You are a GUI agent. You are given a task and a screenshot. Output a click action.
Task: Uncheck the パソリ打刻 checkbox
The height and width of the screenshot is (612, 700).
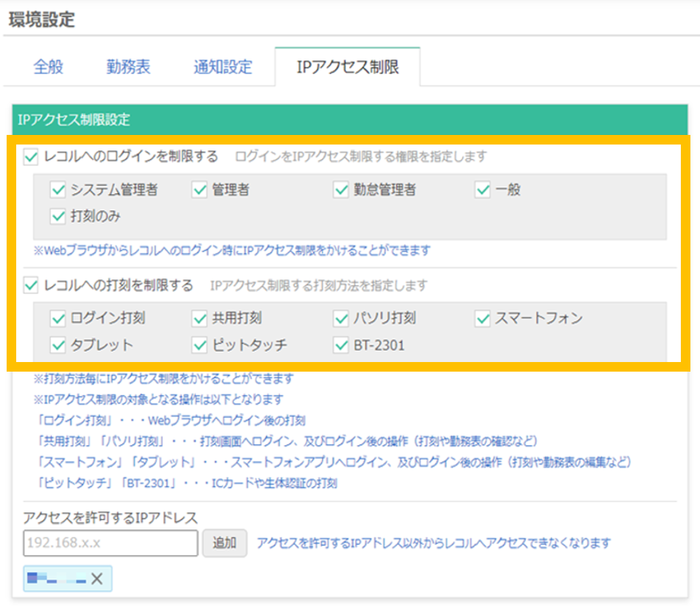[340, 319]
